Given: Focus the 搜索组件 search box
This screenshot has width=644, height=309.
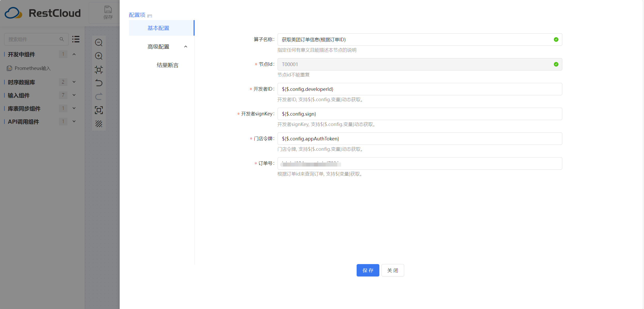Looking at the screenshot, I should click(32, 39).
